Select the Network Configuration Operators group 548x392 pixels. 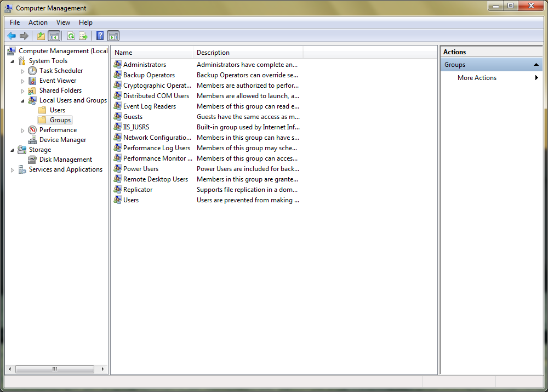pyautogui.click(x=157, y=138)
